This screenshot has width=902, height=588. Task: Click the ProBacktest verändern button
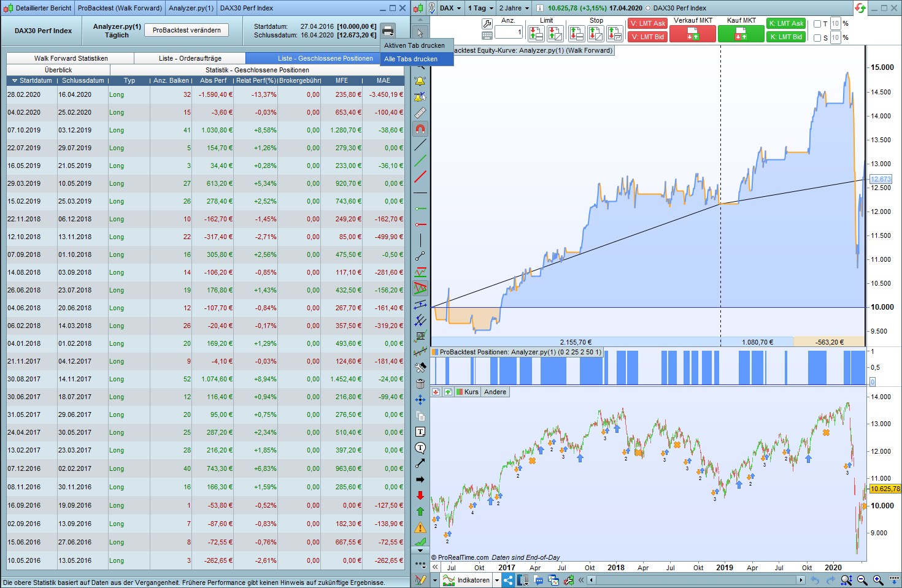point(187,30)
